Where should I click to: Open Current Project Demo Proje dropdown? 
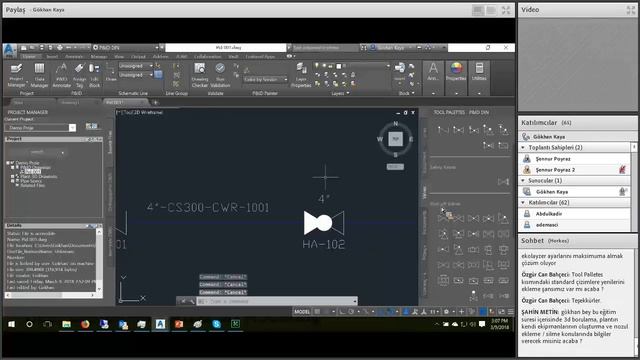click(x=40, y=128)
